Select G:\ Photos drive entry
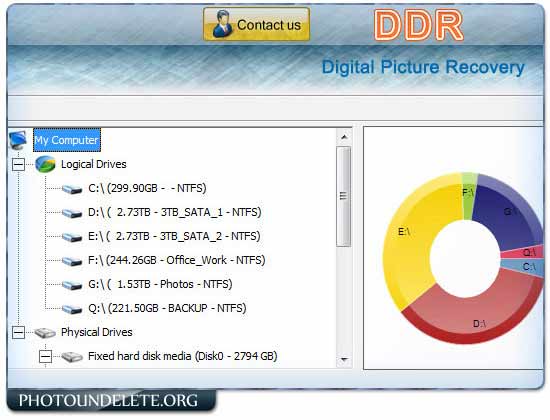 pyautogui.click(x=160, y=284)
